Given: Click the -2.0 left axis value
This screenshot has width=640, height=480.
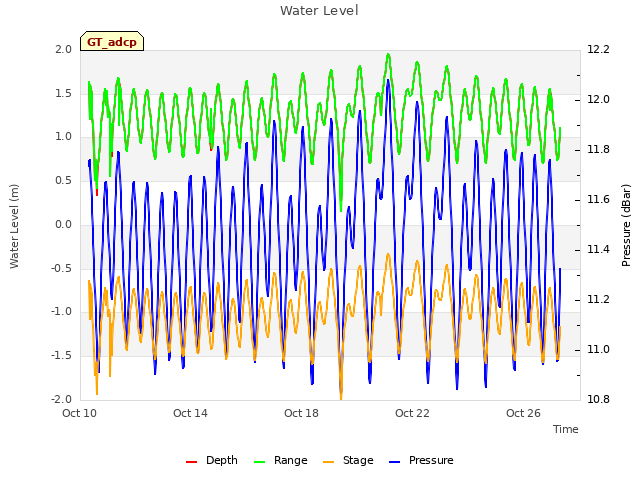Looking at the screenshot, I should pyautogui.click(x=62, y=399).
